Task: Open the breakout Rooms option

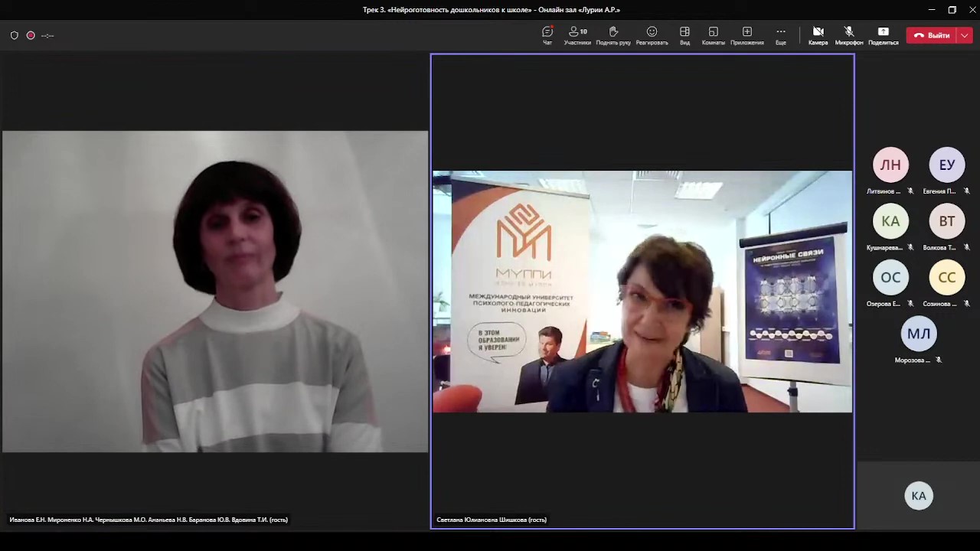Action: click(x=713, y=35)
